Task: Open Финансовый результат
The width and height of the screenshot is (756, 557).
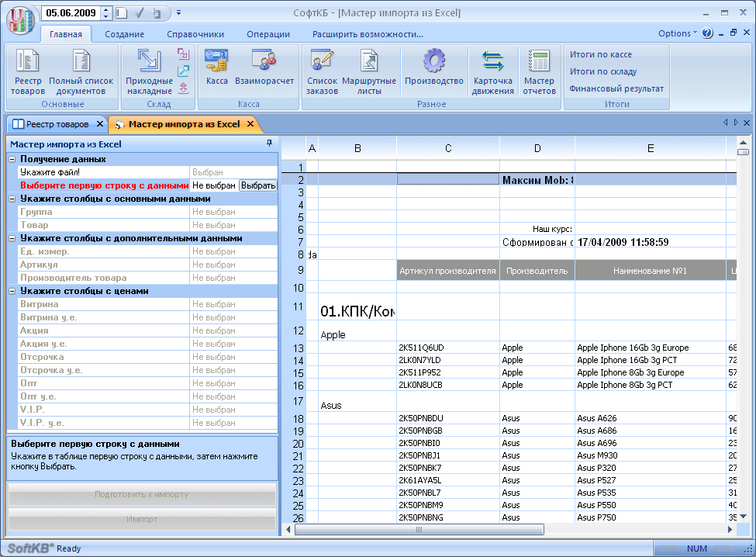Action: point(616,88)
